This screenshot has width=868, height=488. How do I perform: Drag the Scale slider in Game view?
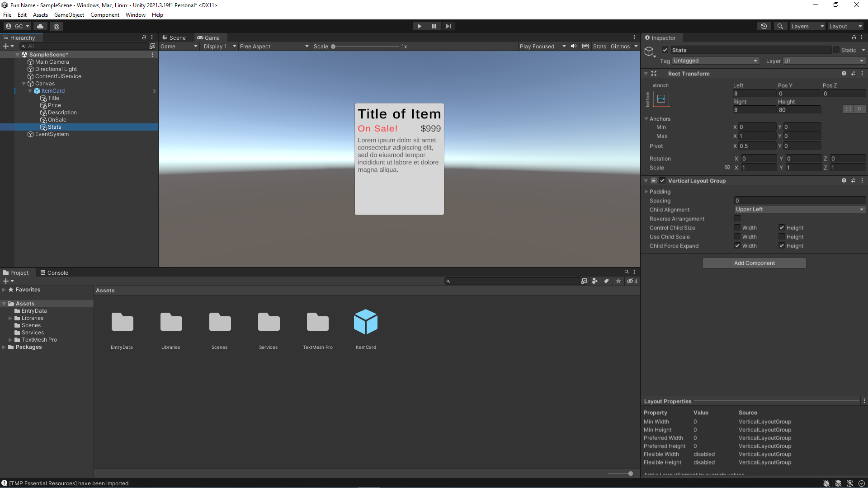pos(334,46)
